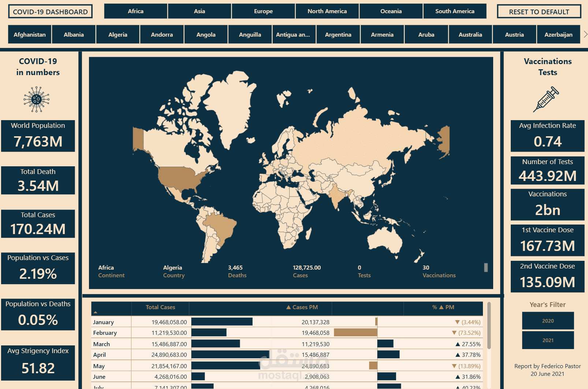Click 3,465 Deaths value on map
This screenshot has height=389, width=588.
pos(235,268)
